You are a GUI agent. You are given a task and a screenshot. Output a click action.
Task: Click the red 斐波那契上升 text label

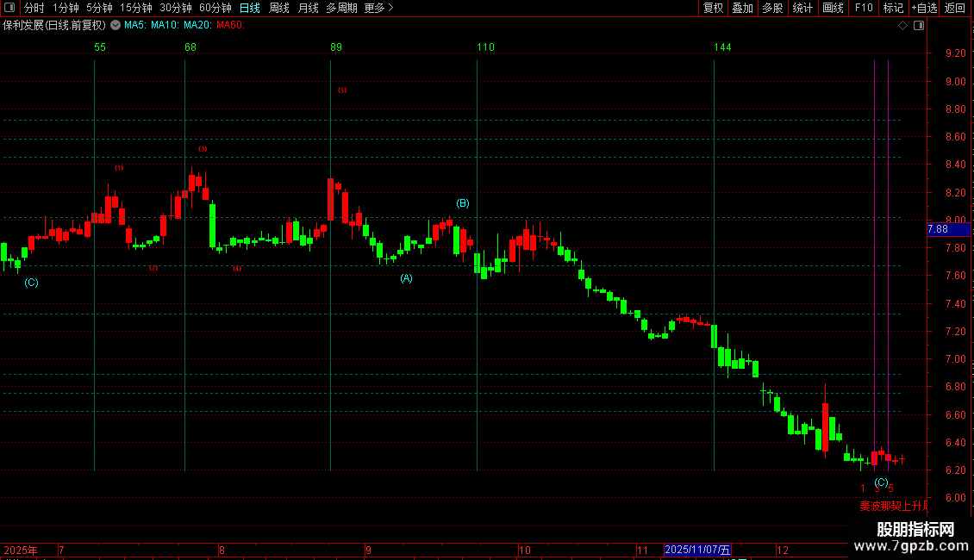pyautogui.click(x=893, y=506)
